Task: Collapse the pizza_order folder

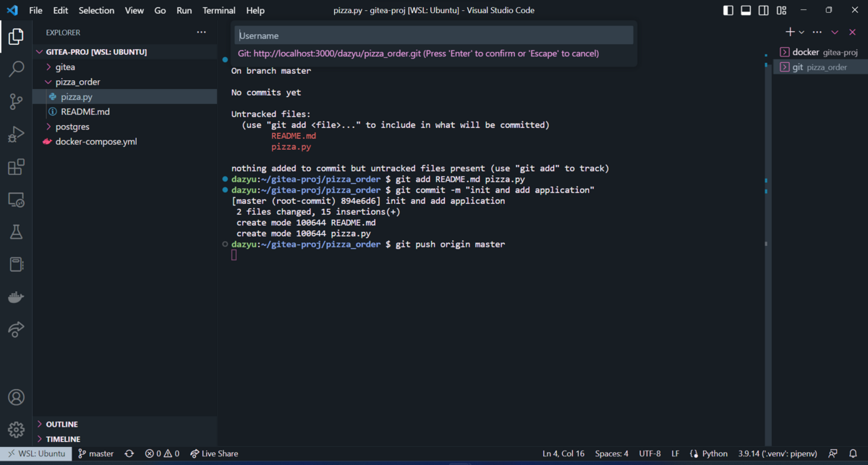Action: tap(125, 82)
